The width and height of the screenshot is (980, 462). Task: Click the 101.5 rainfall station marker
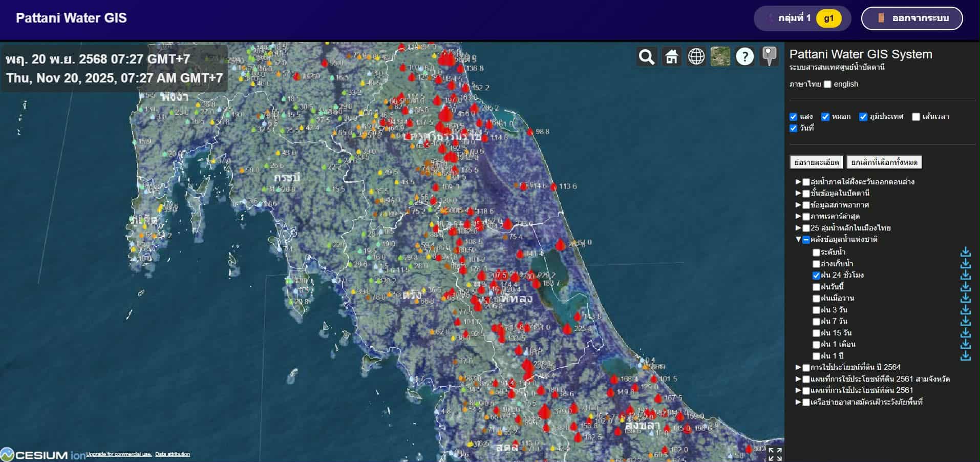click(654, 379)
